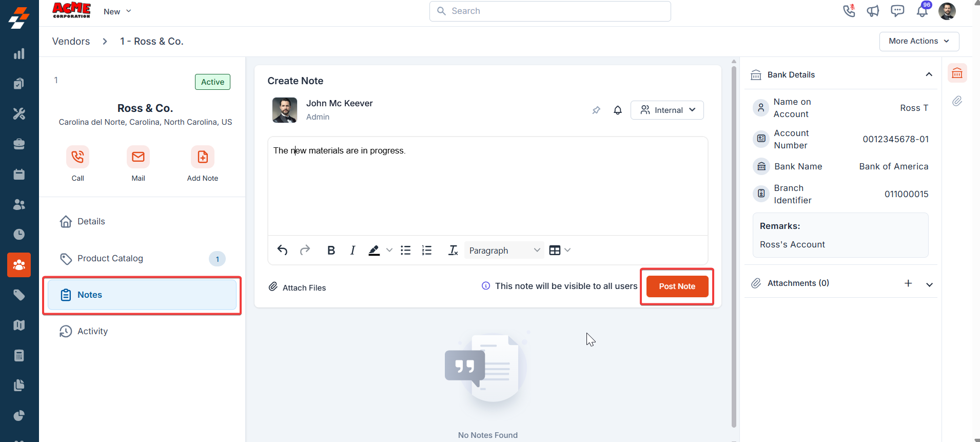Toggle italic formatting
This screenshot has height=442, width=980.
point(352,250)
